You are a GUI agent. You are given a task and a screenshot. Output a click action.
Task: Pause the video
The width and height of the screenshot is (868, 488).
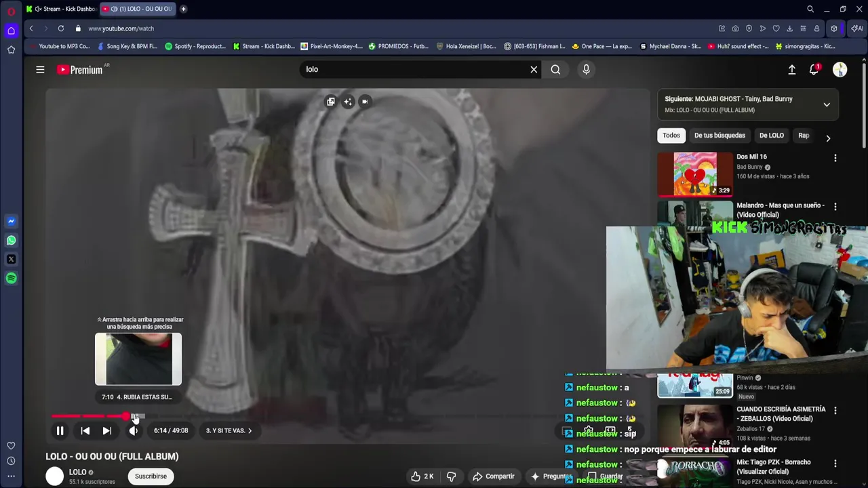(x=60, y=430)
